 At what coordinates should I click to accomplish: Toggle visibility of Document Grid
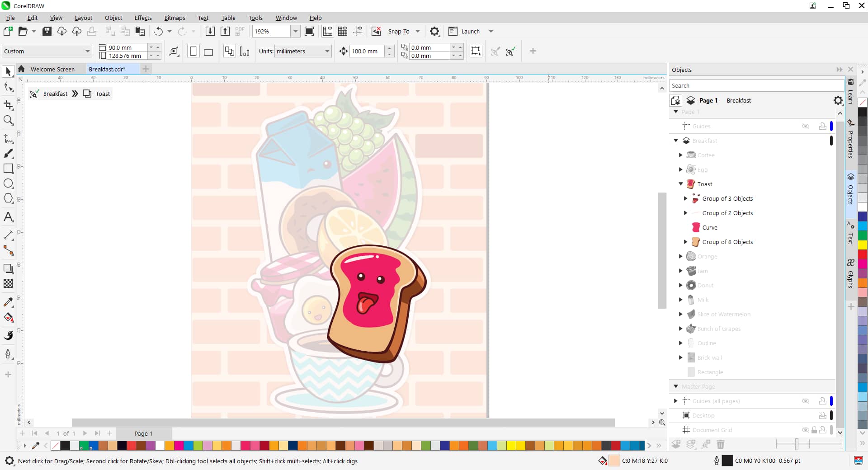coord(805,430)
